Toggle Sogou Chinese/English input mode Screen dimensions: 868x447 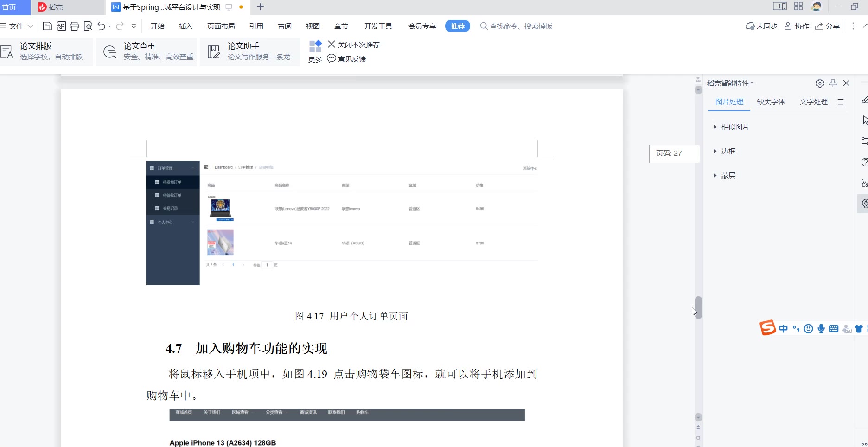tap(783, 329)
